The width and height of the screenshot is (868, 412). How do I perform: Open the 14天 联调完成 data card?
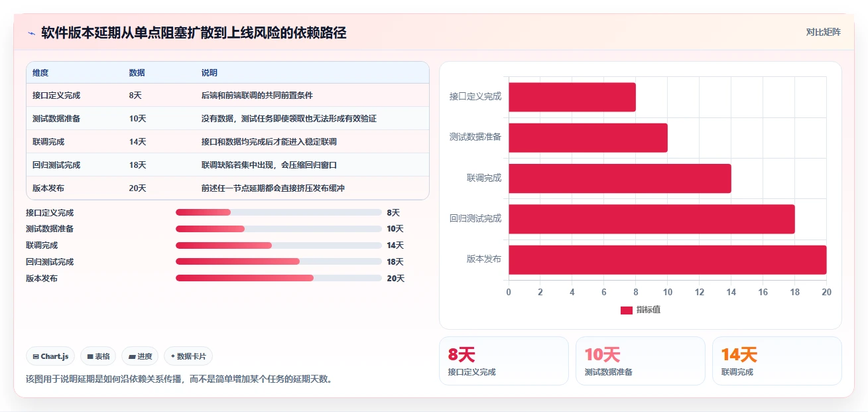(777, 361)
